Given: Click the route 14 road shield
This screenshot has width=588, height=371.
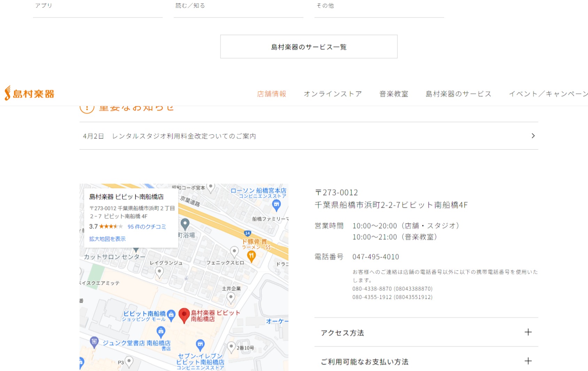Looking at the screenshot, I should click(247, 233).
